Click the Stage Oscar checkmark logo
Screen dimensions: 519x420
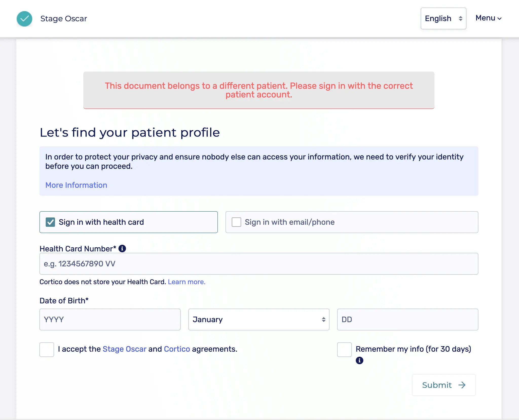24,19
